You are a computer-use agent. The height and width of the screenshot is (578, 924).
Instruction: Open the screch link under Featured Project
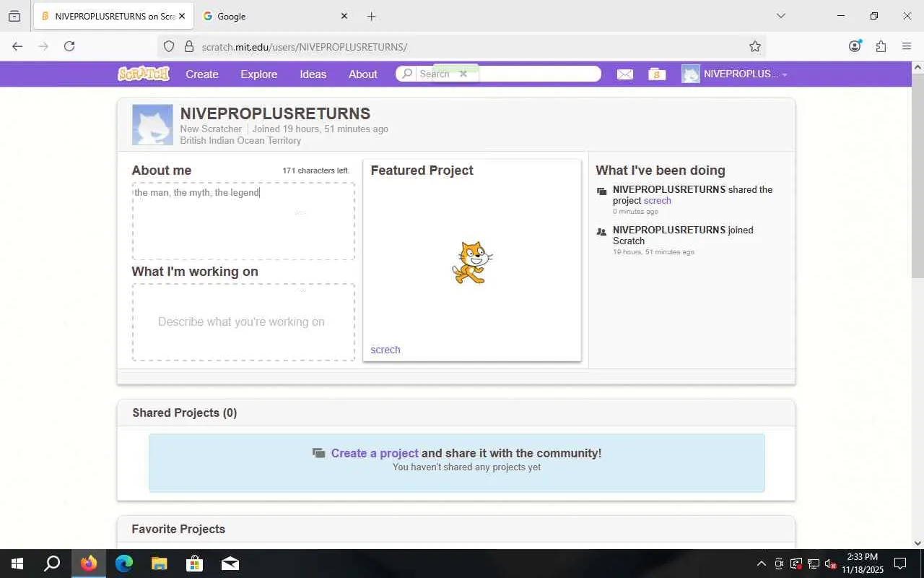(x=385, y=350)
